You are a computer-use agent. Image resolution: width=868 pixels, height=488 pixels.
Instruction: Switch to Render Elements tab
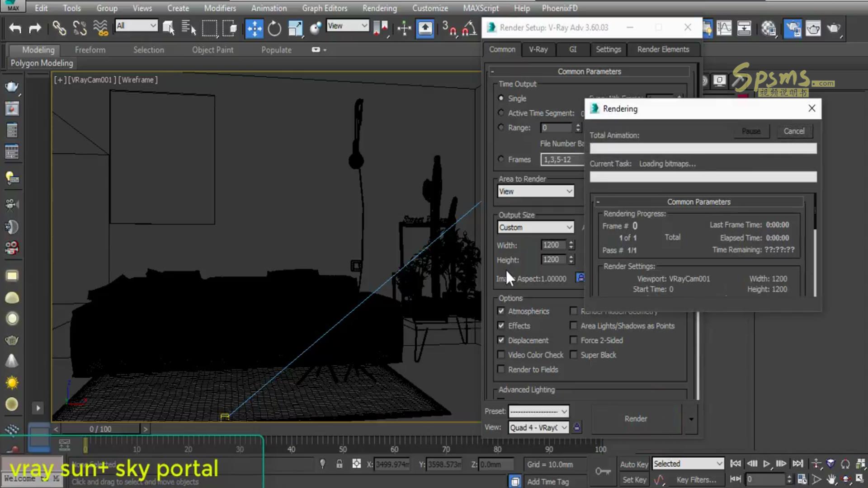[x=663, y=49]
